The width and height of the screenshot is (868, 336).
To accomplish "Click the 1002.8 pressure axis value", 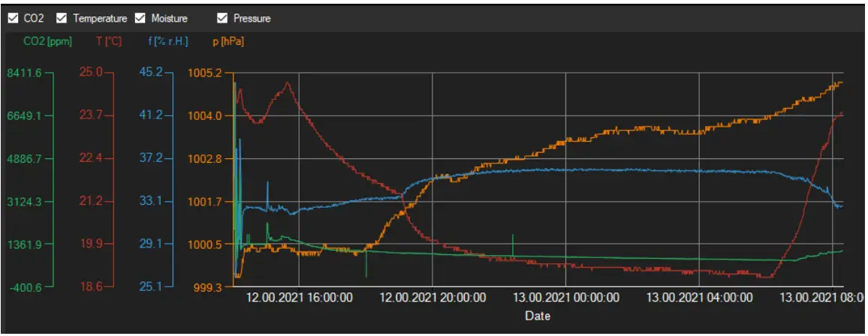I will tap(206, 158).
